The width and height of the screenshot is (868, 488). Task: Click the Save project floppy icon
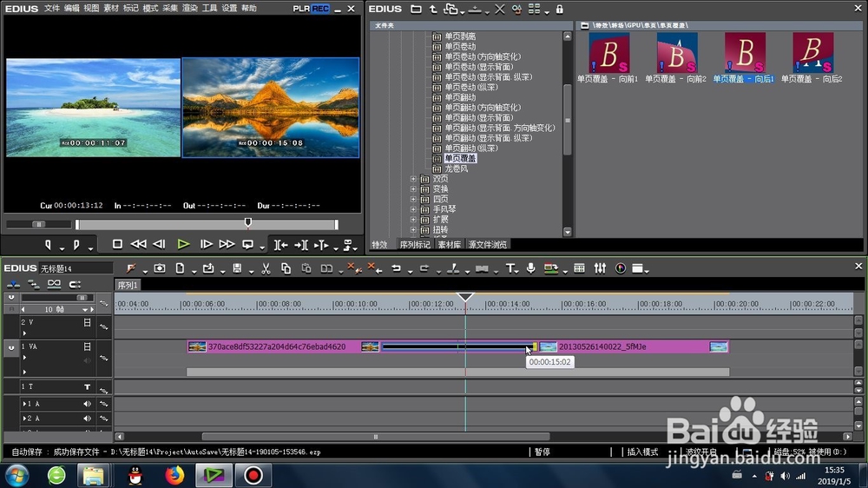[x=237, y=268]
